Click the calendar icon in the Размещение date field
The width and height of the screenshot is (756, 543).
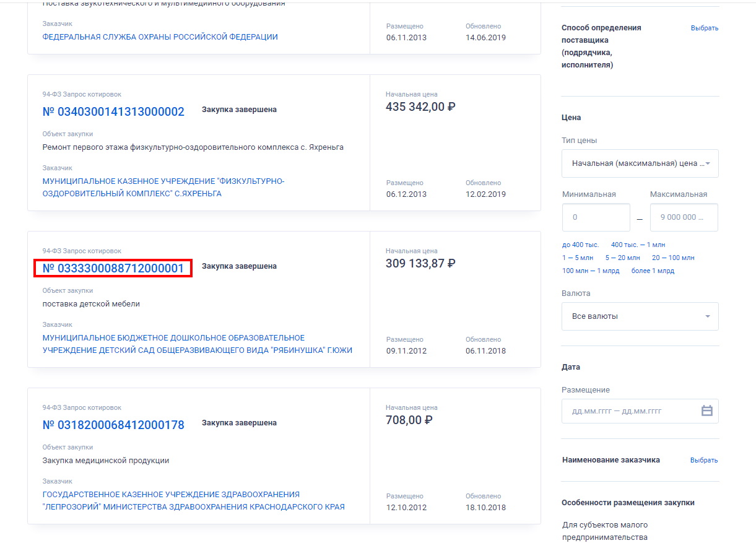tap(706, 411)
